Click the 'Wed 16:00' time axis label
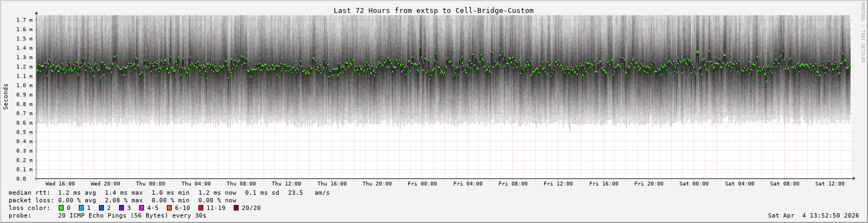The height and width of the screenshot is (223, 868). [x=60, y=184]
